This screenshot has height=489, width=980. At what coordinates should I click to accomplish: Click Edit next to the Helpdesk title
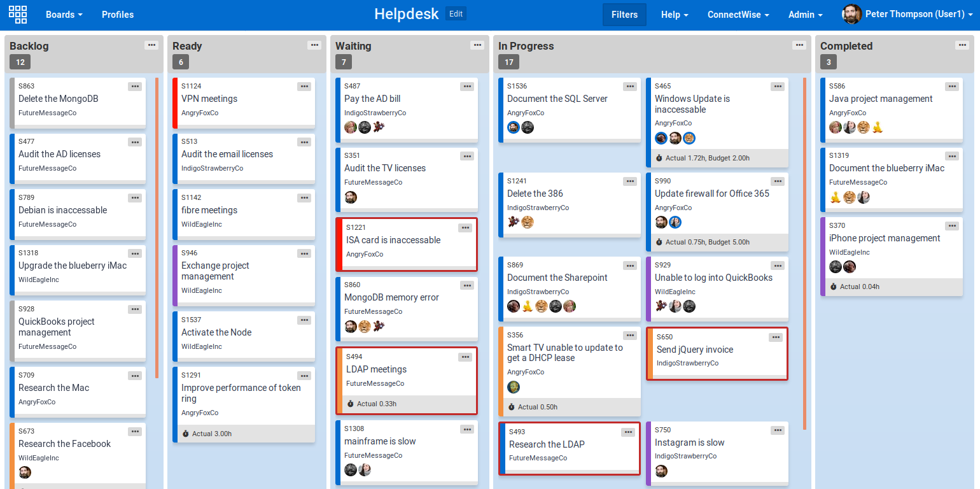click(x=456, y=13)
